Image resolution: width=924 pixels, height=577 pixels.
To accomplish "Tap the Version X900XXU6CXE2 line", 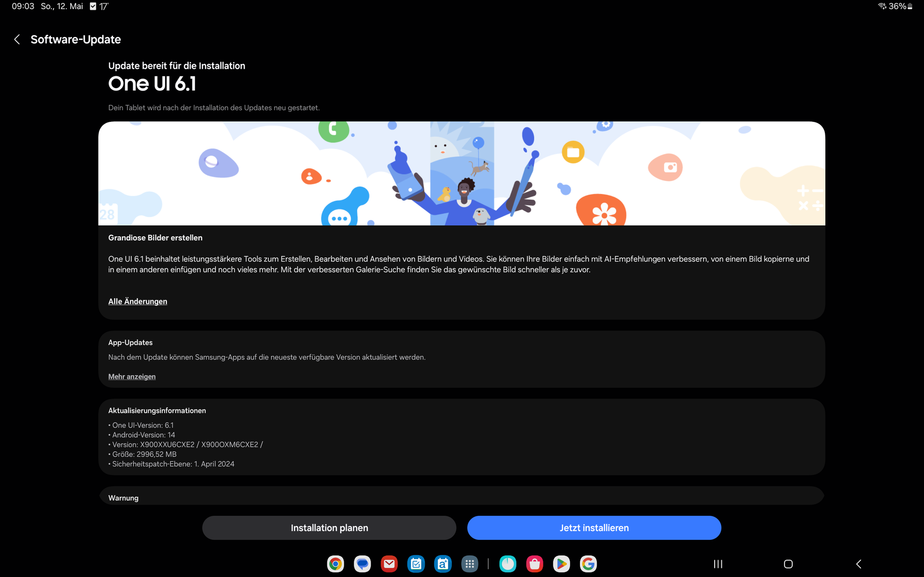I will 186,444.
